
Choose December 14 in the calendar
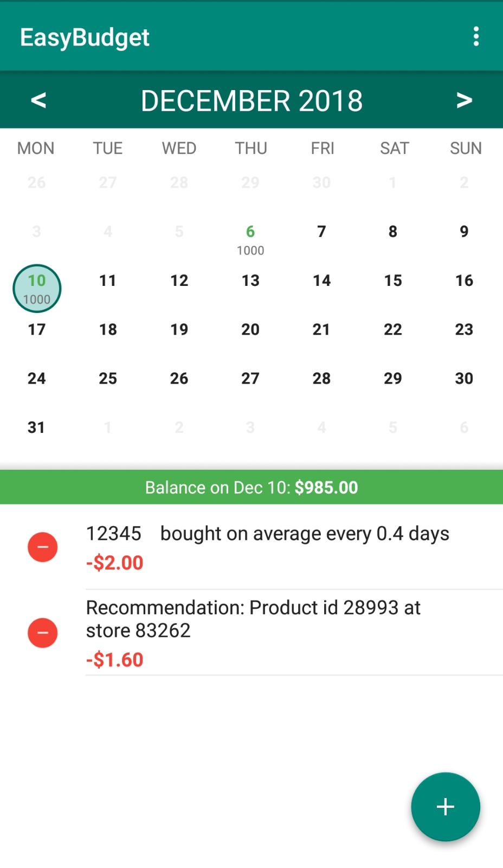321,280
